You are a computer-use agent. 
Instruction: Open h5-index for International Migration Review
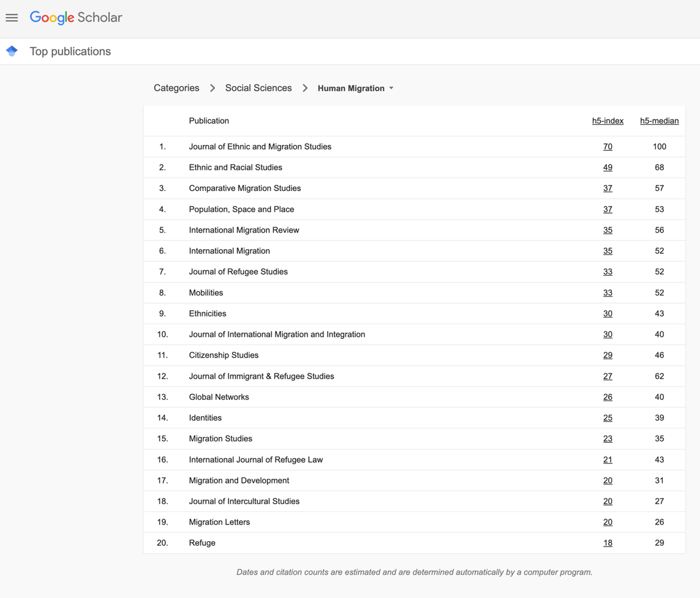607,230
